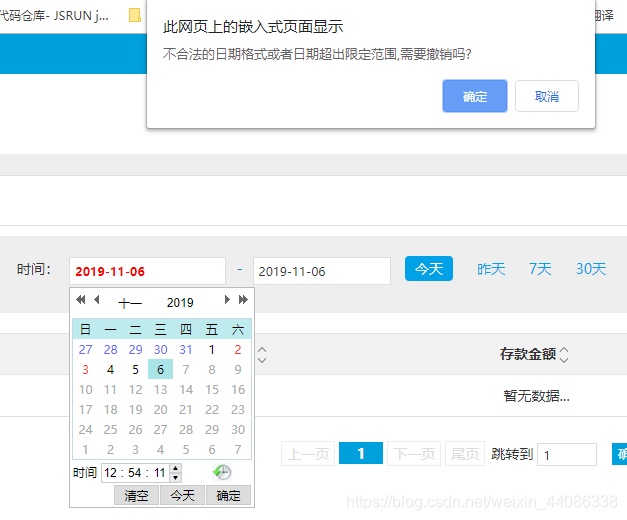Click 下一页 pagination button
This screenshot has height=520, width=627.
click(414, 454)
